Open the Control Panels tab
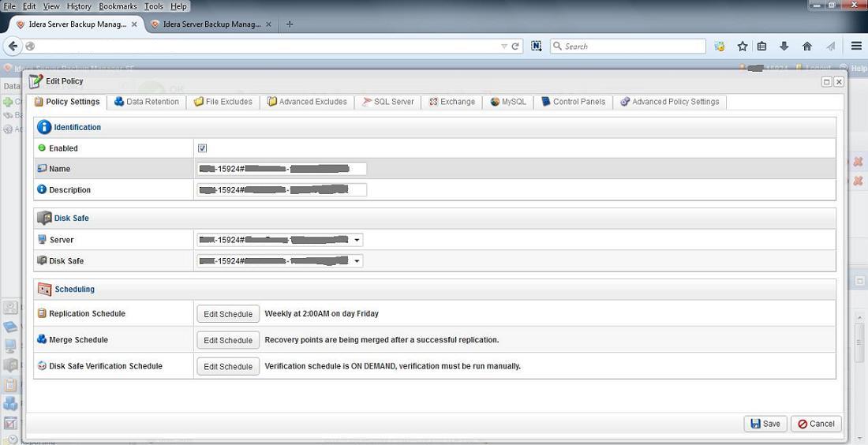Screen dimensions: 868x445 [x=574, y=102]
